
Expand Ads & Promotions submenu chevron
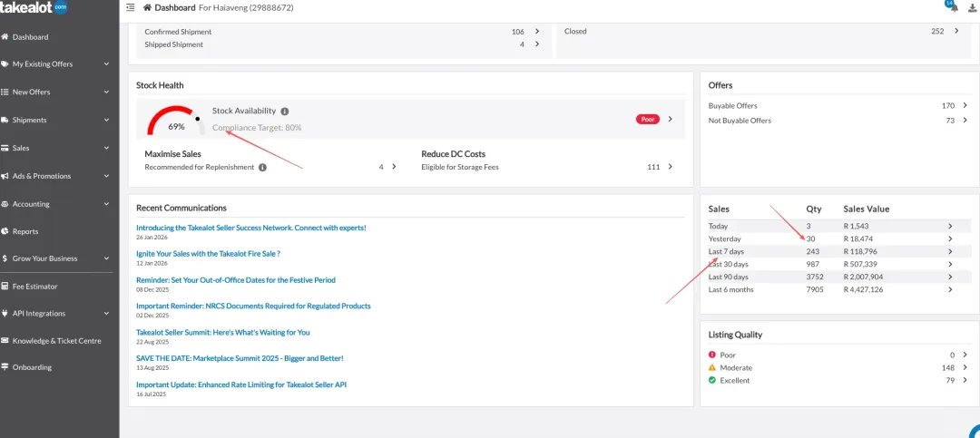coord(107,176)
